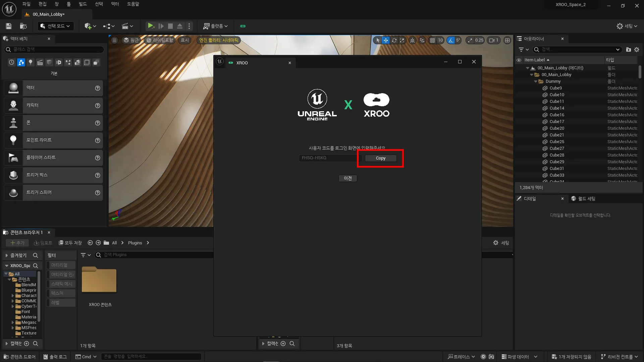Click the grid snap value 10
644x362 pixels.
[x=440, y=40]
